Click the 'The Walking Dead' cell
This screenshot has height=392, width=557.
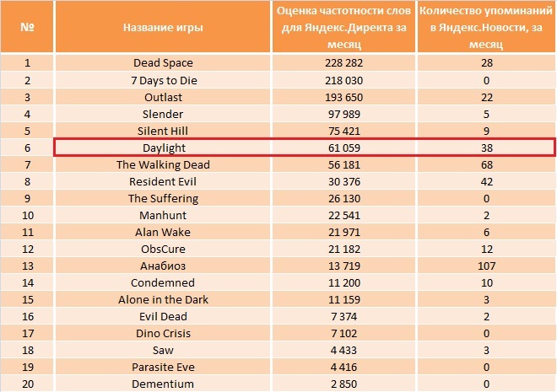click(163, 164)
